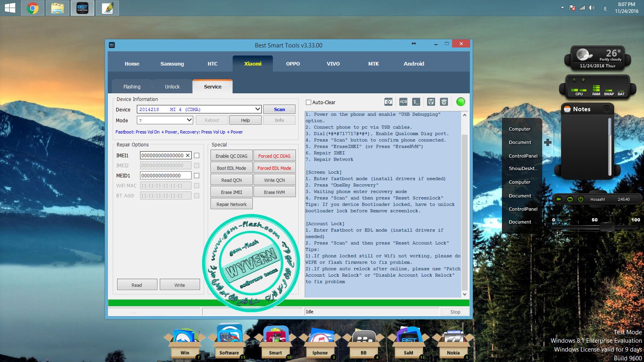Tick the BT Addr checkbox
The image size is (644, 362).
pyautogui.click(x=197, y=195)
